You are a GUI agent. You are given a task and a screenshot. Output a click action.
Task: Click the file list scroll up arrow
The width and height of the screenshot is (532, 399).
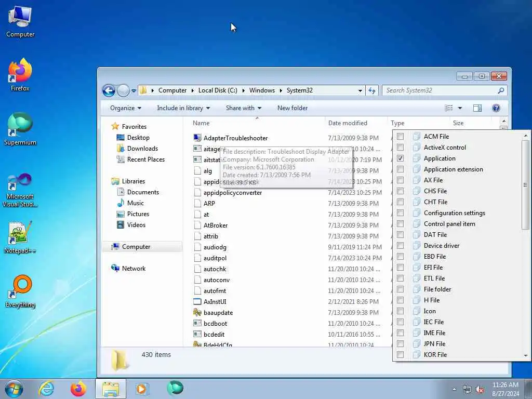503,121
